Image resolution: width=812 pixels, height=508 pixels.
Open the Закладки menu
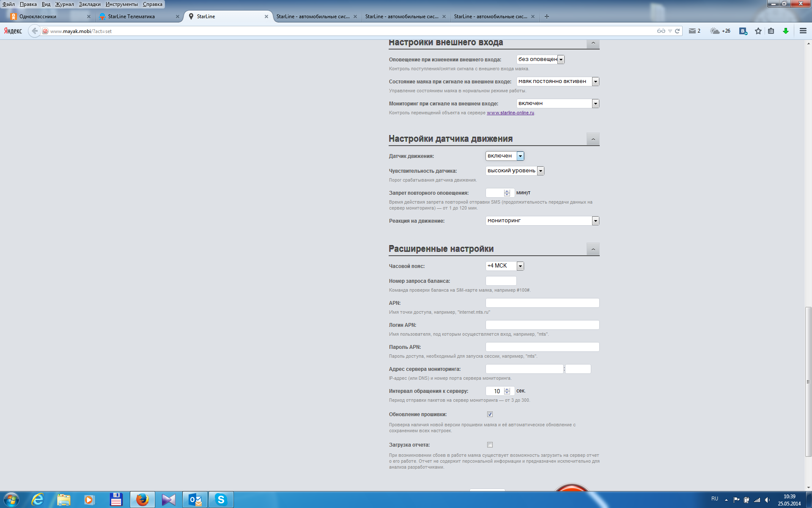coord(90,4)
